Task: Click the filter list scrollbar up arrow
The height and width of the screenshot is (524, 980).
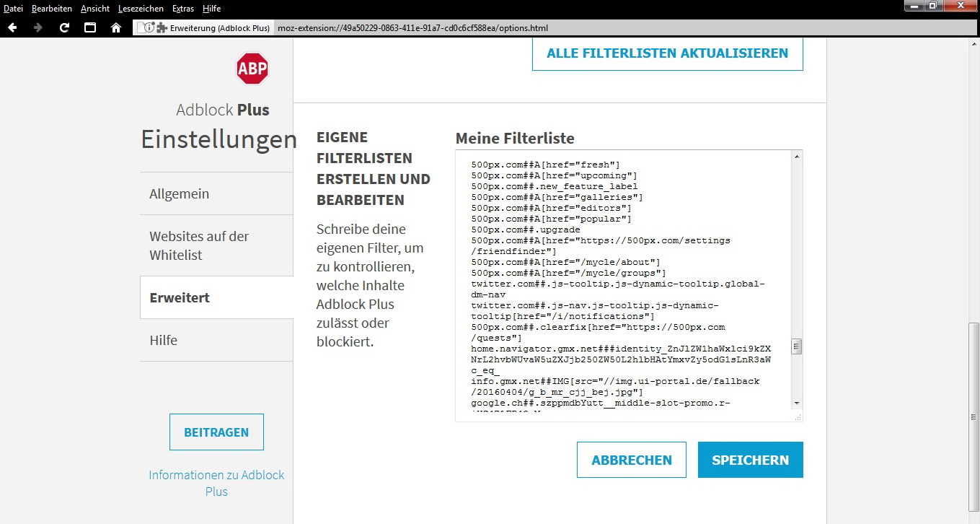Action: click(797, 157)
